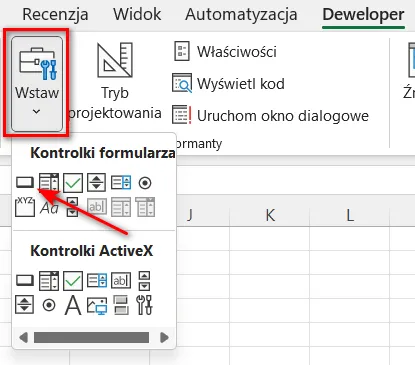Viewport: 415px width, 365px height.
Task: Insert an ActiveX List Box control
Action: coord(97,280)
